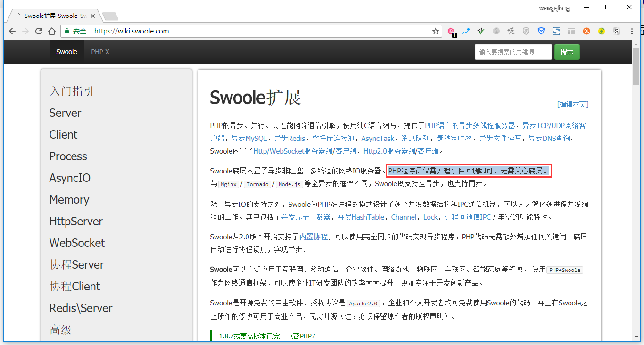Click the green lock security icon

point(67,31)
